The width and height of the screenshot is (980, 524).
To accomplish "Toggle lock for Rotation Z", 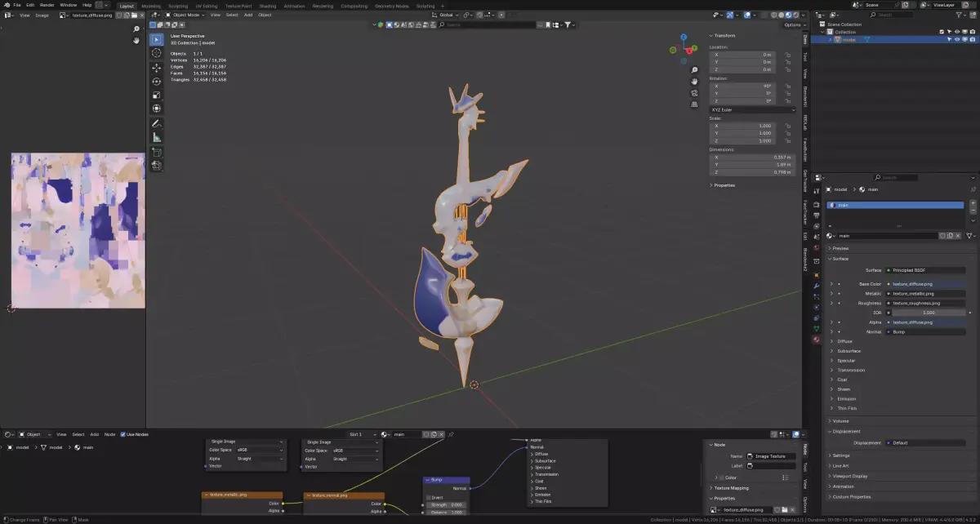I will [787, 100].
